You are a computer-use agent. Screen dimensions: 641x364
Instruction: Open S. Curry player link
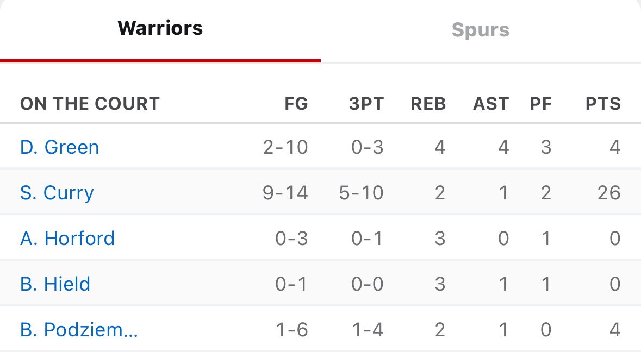(x=57, y=193)
